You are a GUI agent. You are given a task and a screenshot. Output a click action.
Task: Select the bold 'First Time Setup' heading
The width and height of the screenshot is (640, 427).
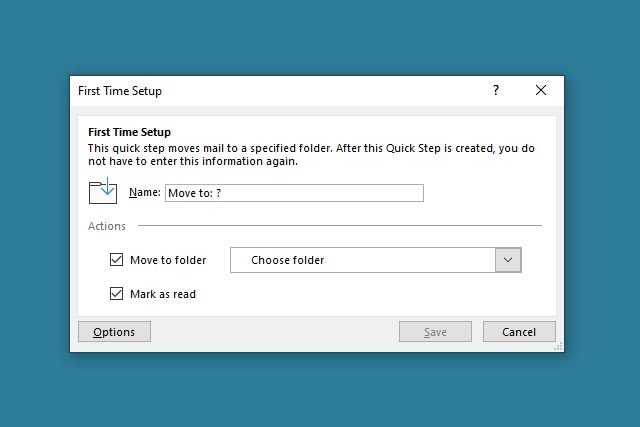pos(129,132)
